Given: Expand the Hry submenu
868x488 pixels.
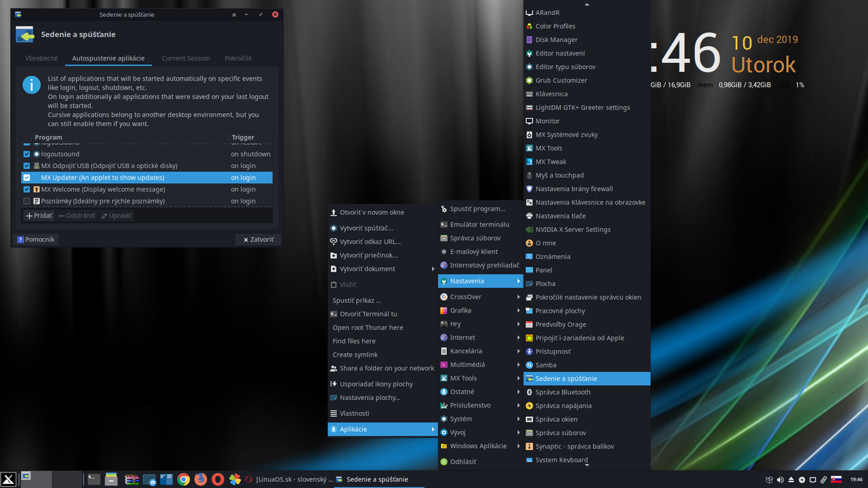Looking at the screenshot, I should (481, 324).
